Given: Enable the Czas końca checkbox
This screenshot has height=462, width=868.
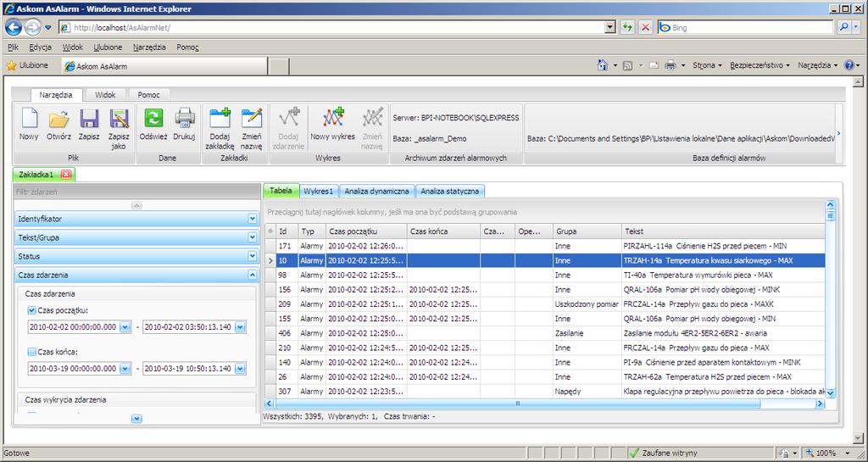Looking at the screenshot, I should [31, 351].
